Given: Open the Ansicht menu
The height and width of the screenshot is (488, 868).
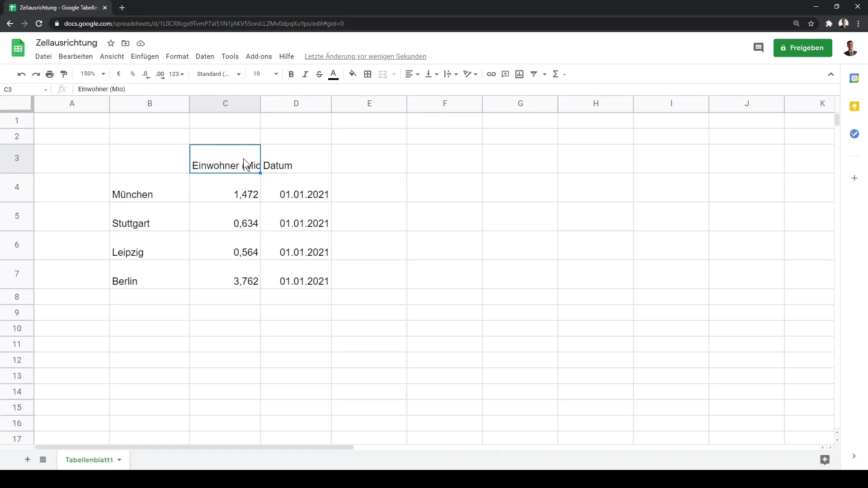Looking at the screenshot, I should click(112, 56).
